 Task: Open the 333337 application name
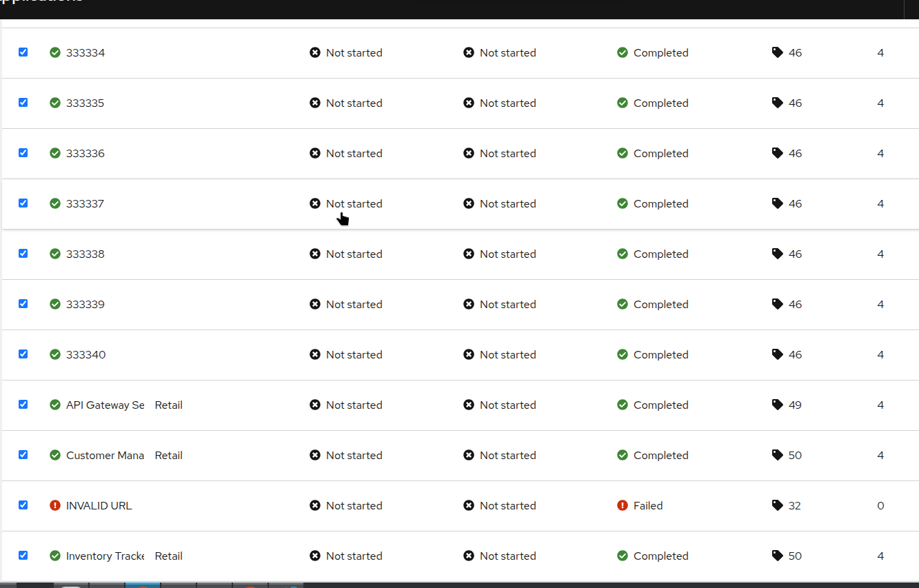[85, 203]
